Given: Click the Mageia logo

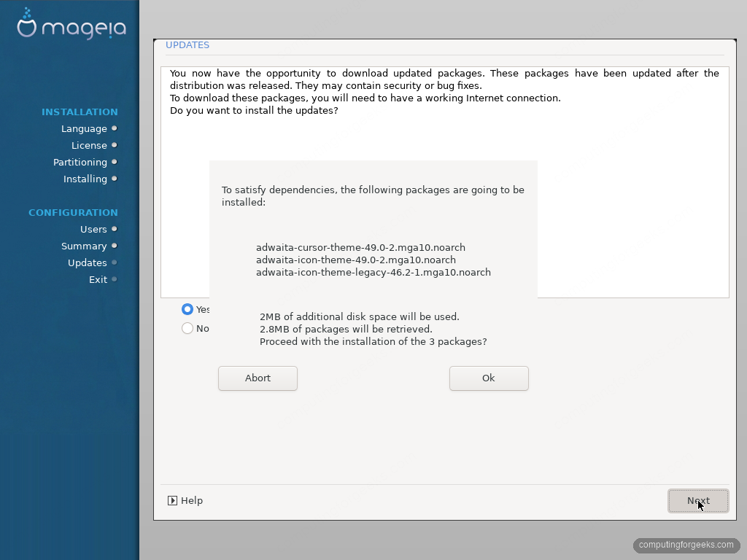Looking at the screenshot, I should [x=71, y=24].
